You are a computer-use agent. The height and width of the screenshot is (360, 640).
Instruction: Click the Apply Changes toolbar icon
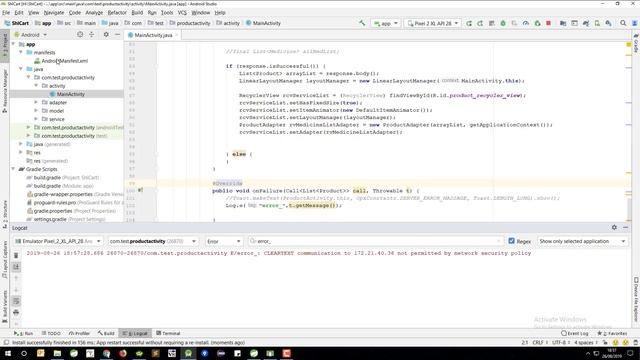coord(480,23)
